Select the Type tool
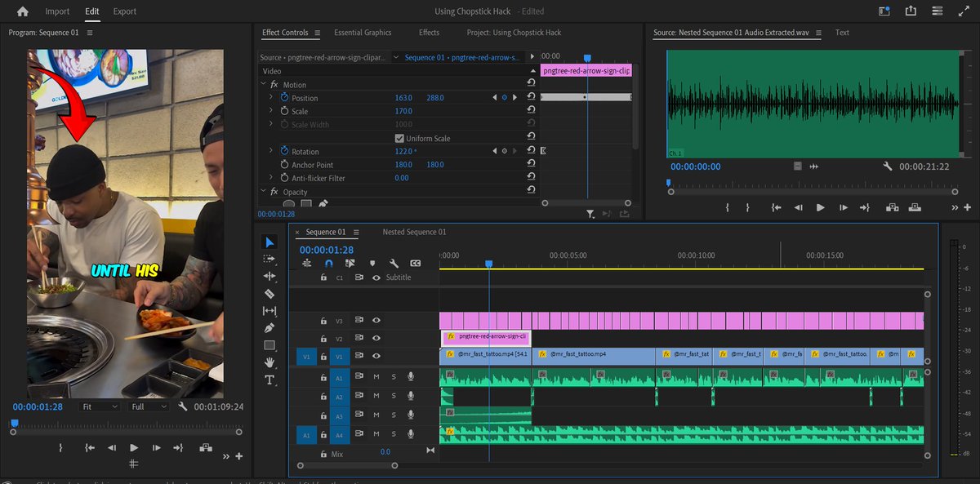980x484 pixels. tap(270, 380)
